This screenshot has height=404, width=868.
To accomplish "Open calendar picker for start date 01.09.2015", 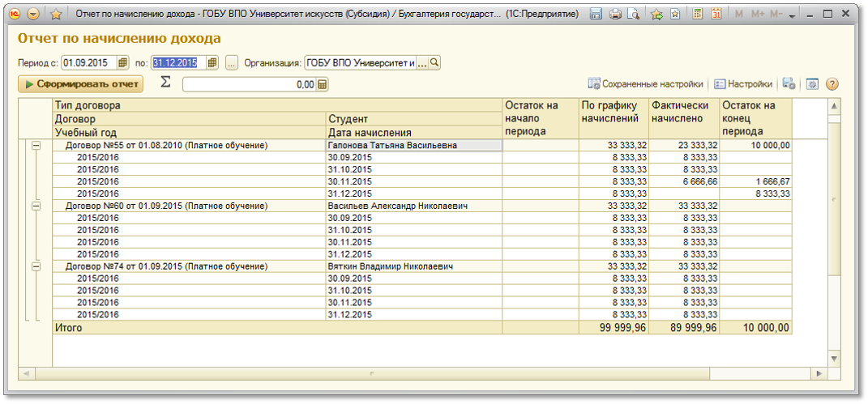I will tap(123, 62).
